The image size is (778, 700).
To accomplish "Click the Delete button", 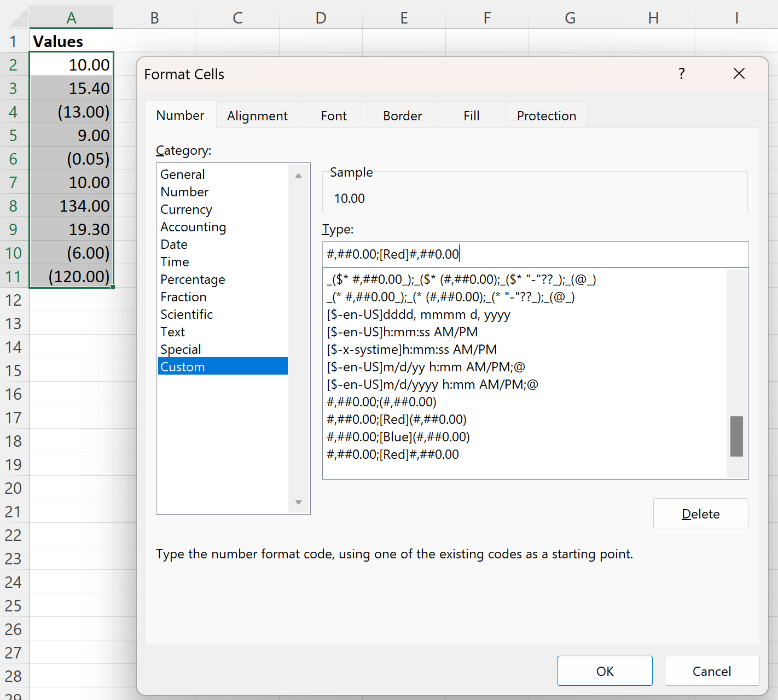I will pyautogui.click(x=700, y=514).
